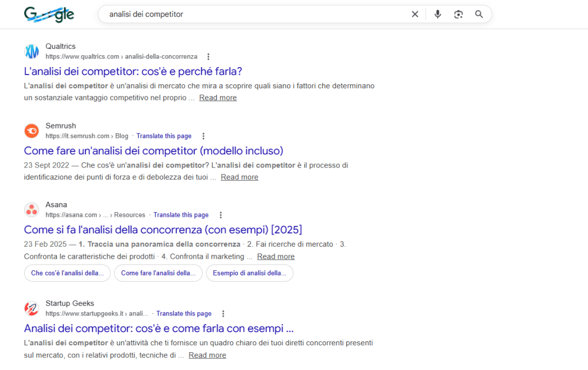Click Read more under Startup Geeks snippet
Viewport: 588px width, 370px height.
tap(207, 355)
